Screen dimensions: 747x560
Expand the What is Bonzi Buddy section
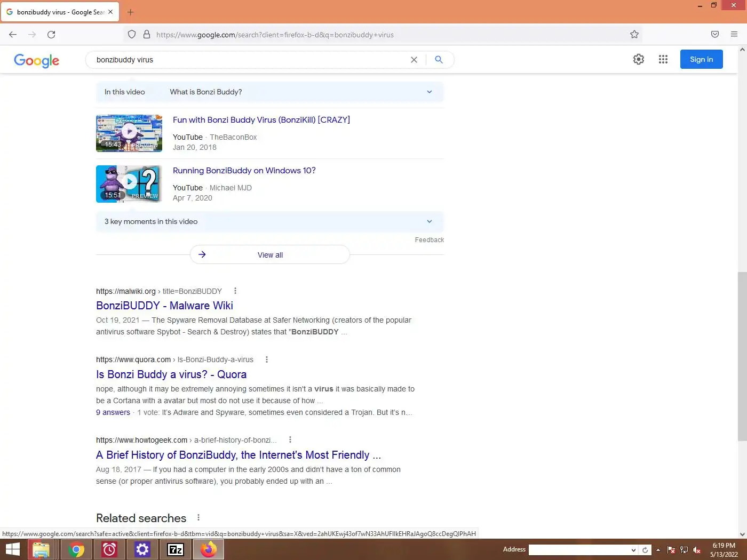tap(269, 92)
